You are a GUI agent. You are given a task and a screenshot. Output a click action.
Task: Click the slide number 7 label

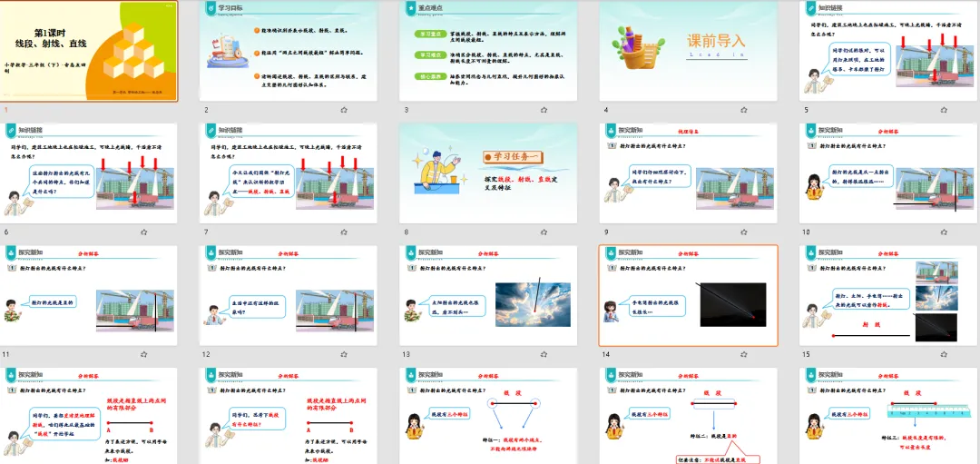coord(206,232)
